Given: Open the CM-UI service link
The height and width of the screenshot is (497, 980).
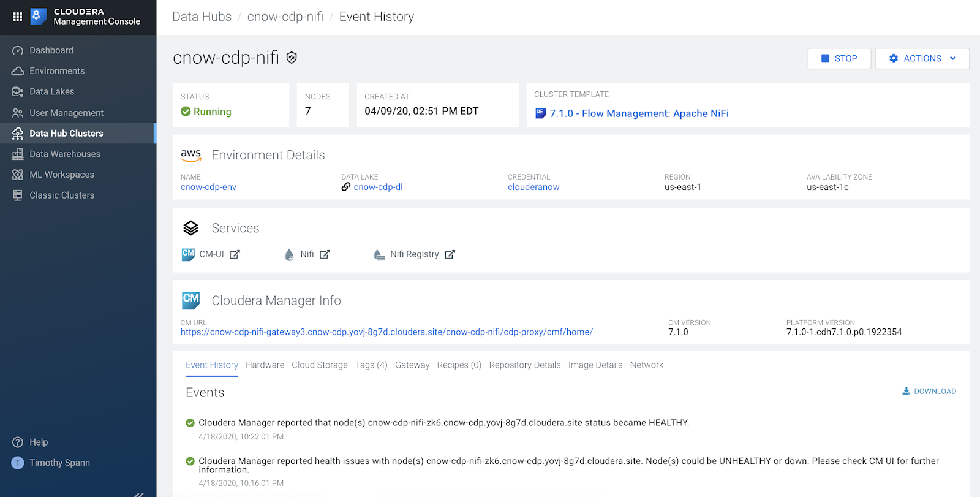Looking at the screenshot, I should click(211, 254).
